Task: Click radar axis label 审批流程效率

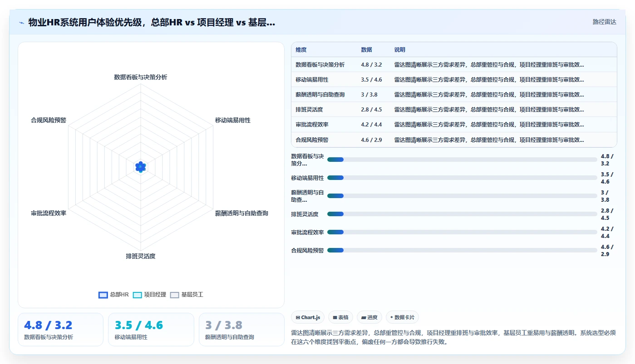Action: pos(49,213)
